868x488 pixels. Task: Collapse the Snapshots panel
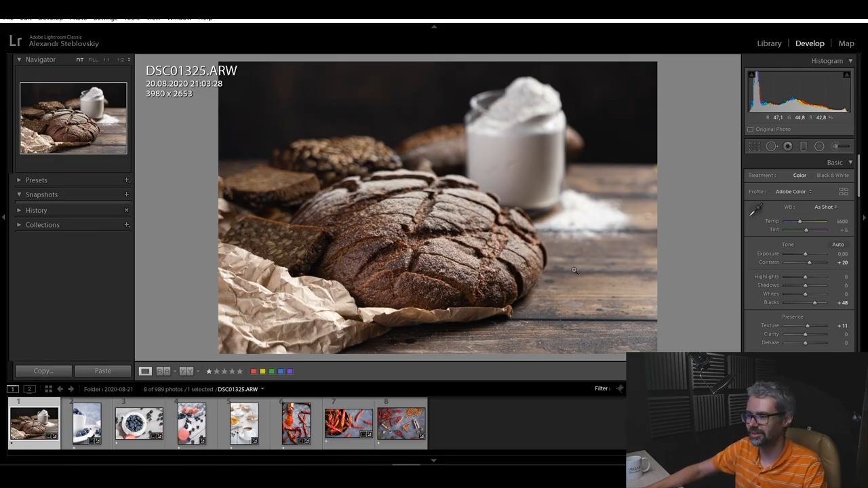coord(19,195)
